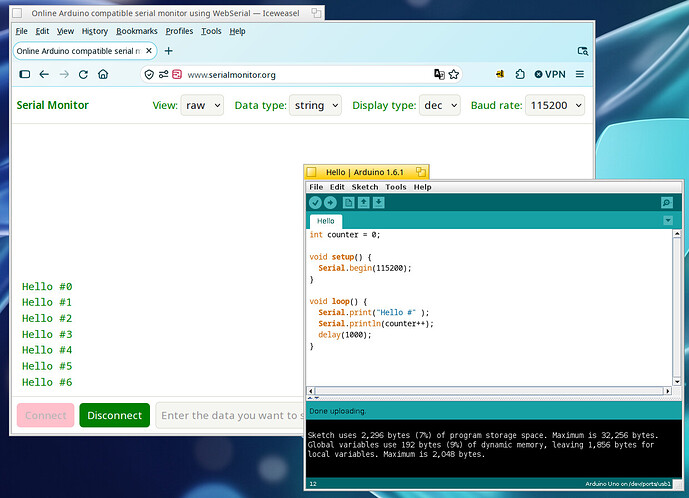Click the 'Hello #0' output line
This screenshot has width=689, height=498.
point(47,287)
